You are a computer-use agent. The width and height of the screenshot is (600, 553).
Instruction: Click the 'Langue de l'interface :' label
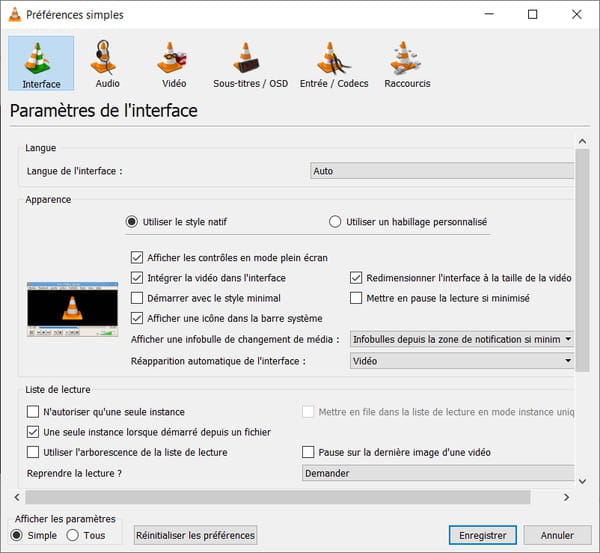[75, 171]
